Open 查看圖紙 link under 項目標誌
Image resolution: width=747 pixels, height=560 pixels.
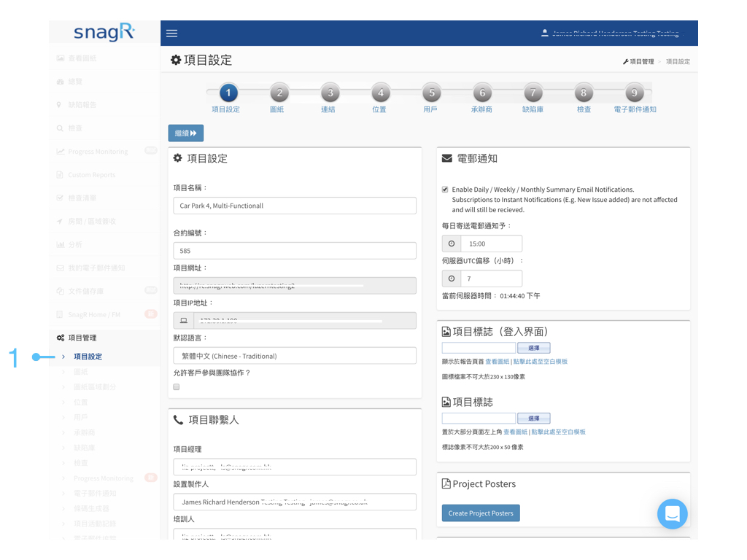(516, 432)
